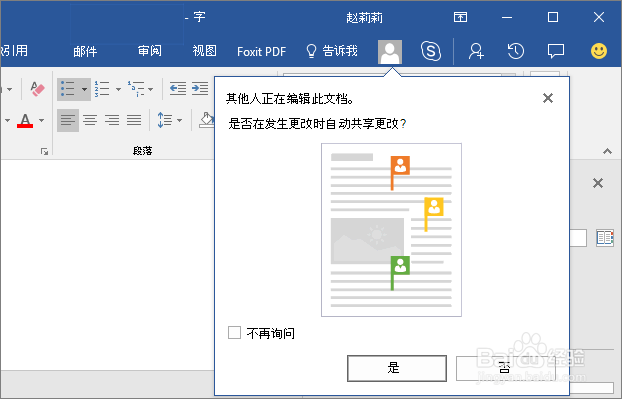Select the bullet list button

click(68, 89)
